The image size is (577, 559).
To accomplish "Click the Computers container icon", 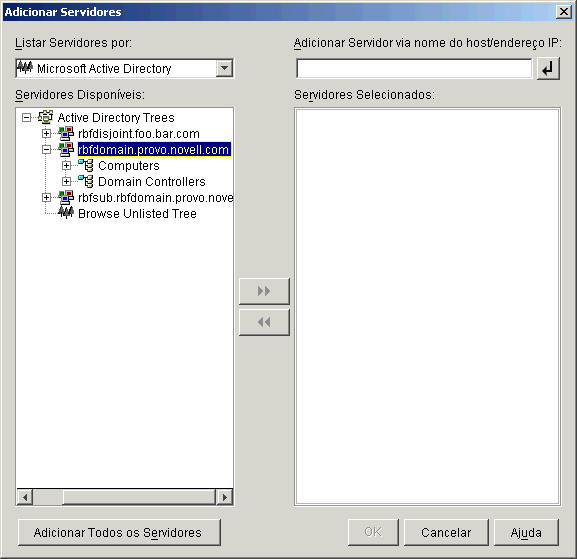I will [86, 165].
